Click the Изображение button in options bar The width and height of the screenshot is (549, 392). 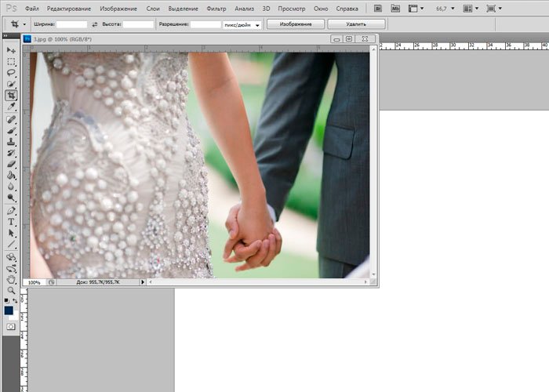tap(295, 24)
